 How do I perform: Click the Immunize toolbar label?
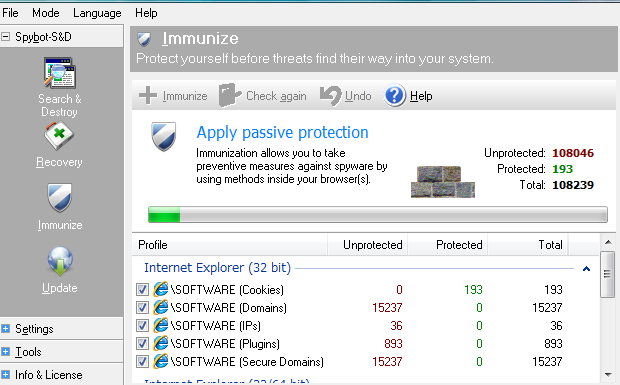pyautogui.click(x=185, y=96)
